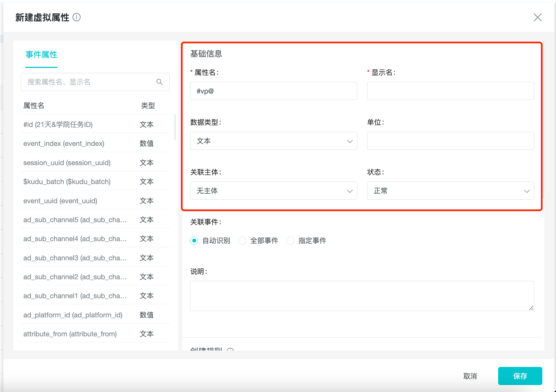Close the 新建虚拟属性 dialog
556x392 pixels.
(538, 17)
